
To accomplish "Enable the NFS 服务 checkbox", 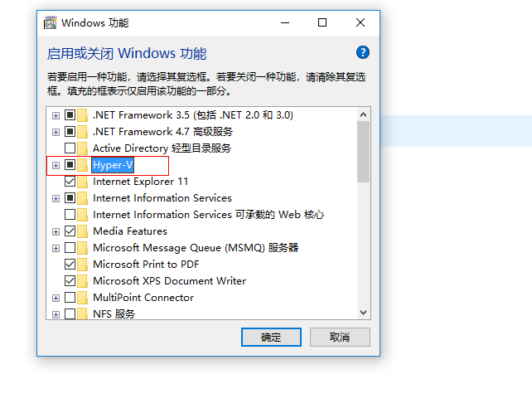I will pos(70,313).
